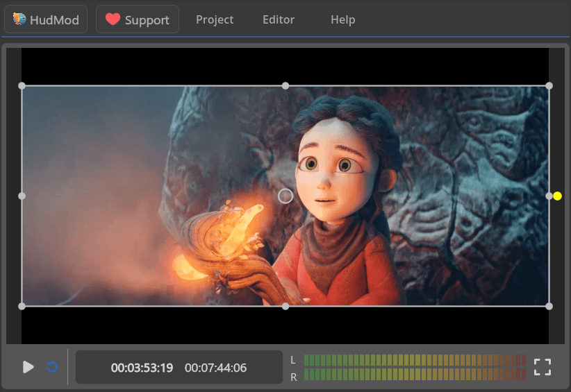This screenshot has width=571, height=392.
Task: Click the right channel audio meter
Action: click(415, 374)
